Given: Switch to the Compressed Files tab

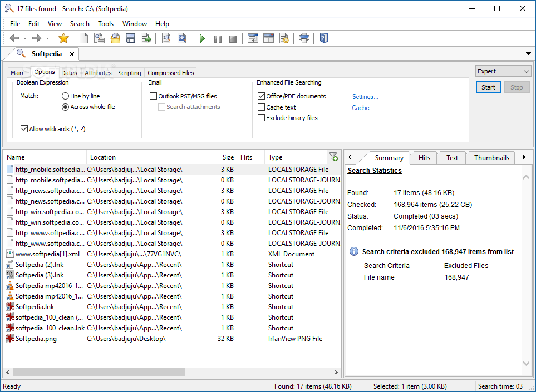Looking at the screenshot, I should (170, 73).
